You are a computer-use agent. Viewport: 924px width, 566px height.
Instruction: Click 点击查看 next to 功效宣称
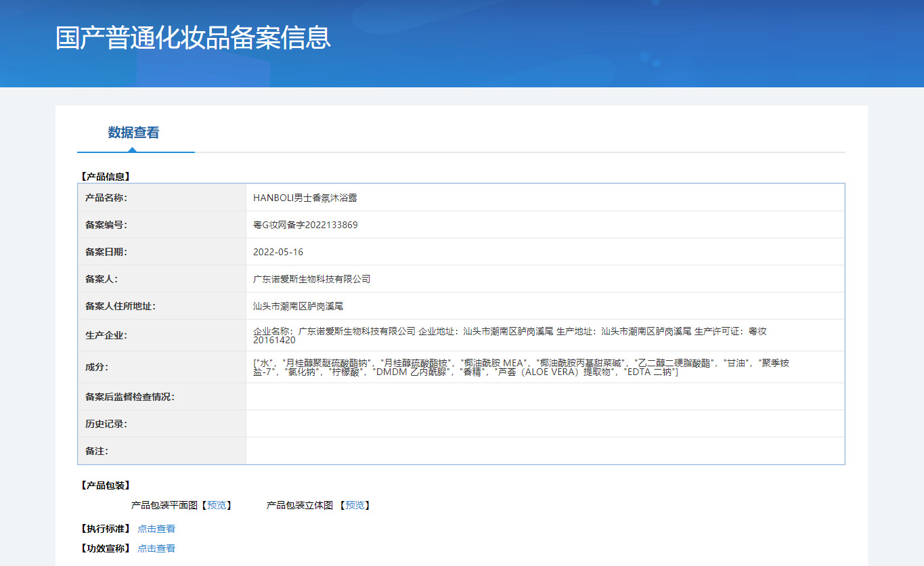156,548
